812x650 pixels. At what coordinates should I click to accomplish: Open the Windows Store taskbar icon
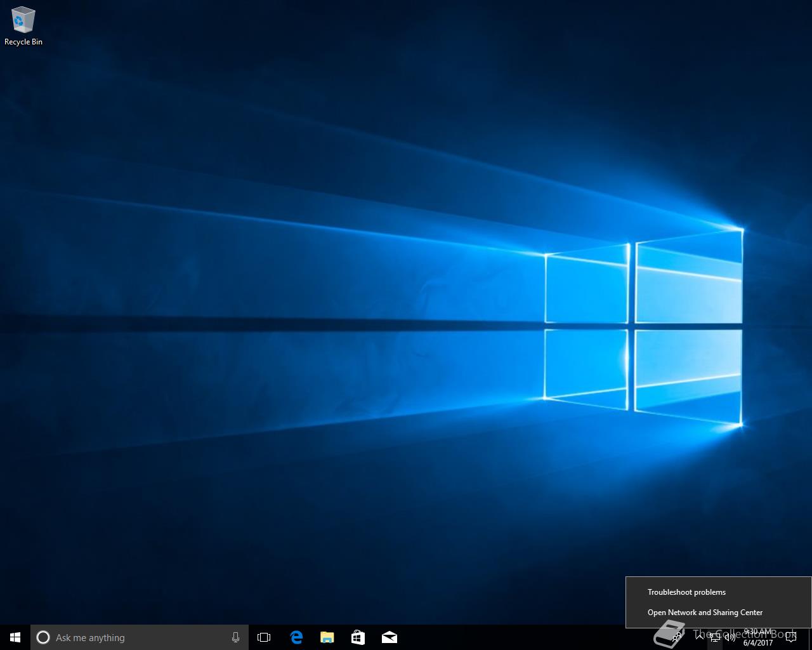point(358,637)
